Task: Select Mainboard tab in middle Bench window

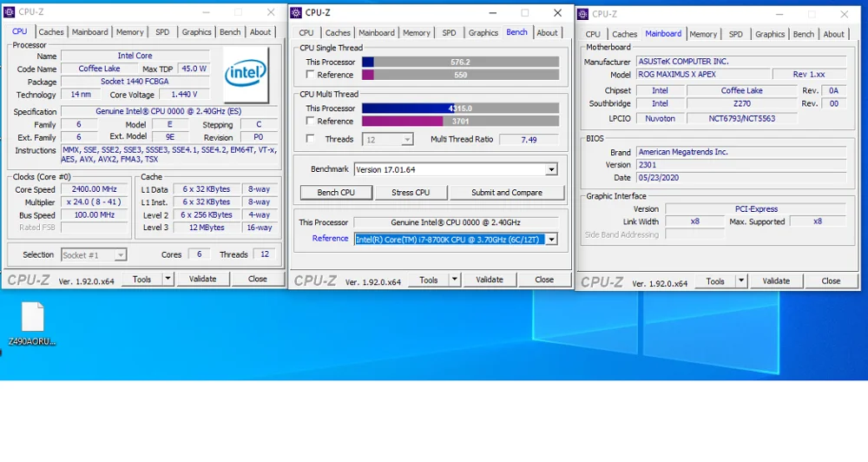Action: pyautogui.click(x=377, y=33)
